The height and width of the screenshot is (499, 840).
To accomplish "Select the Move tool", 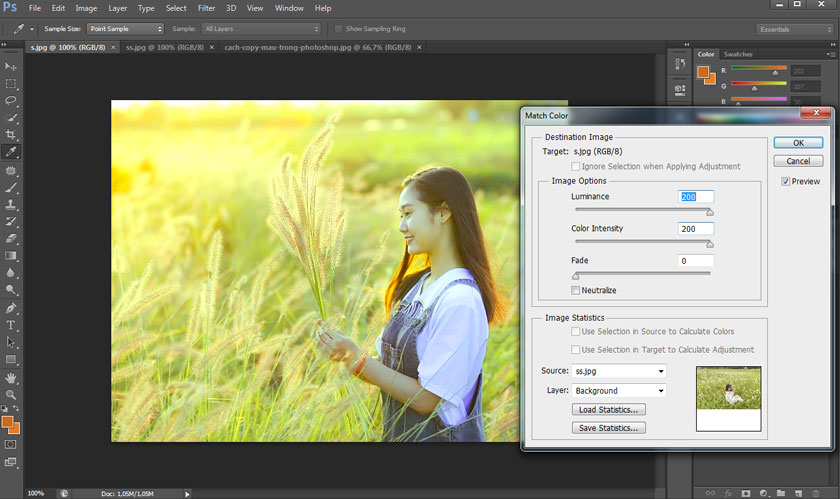I will pyautogui.click(x=11, y=66).
